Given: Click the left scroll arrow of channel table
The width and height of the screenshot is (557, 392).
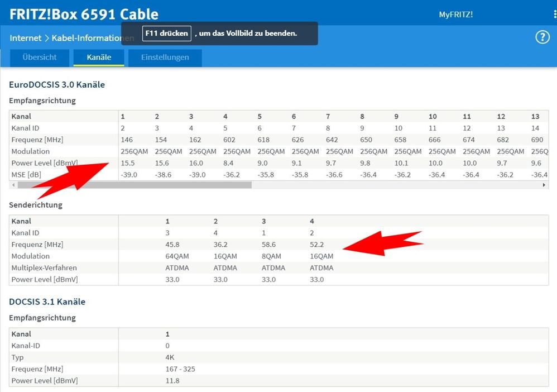Looking at the screenshot, I should click(13, 185).
